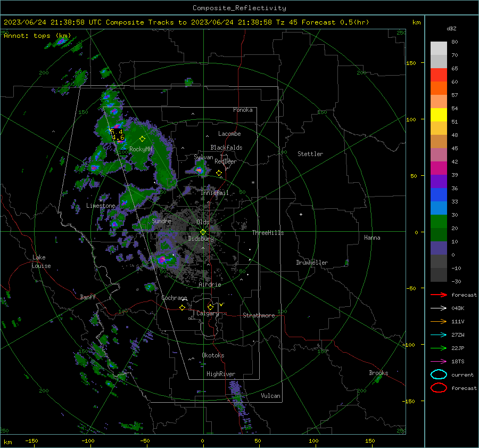Click the intense storm core southwest of Didsbury

[x=162, y=260]
